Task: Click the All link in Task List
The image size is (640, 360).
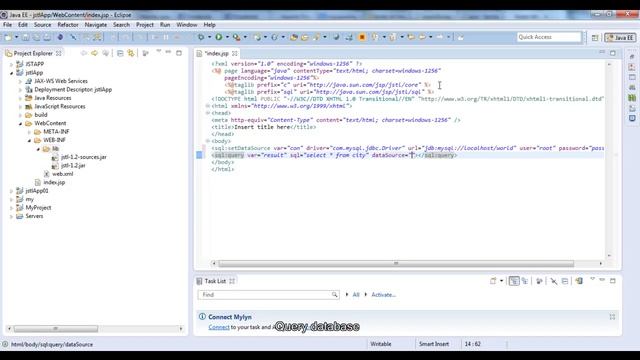Action: (356, 295)
